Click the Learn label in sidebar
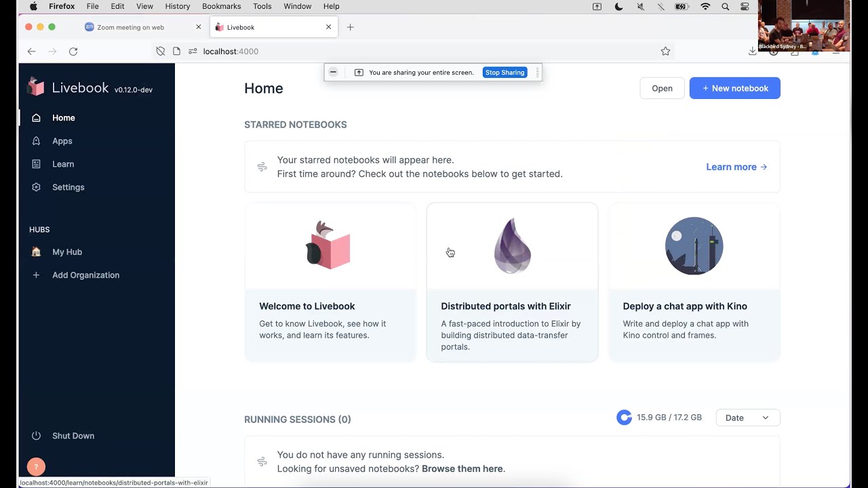 pos(63,164)
